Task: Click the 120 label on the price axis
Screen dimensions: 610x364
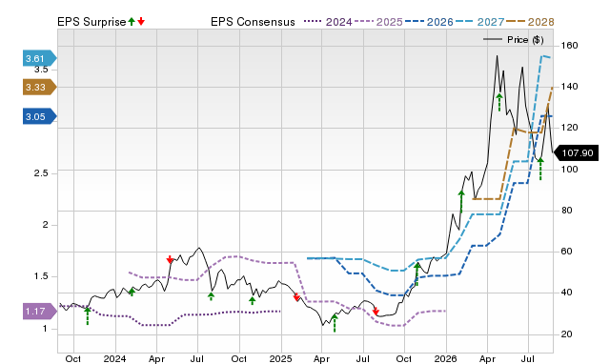Action: (x=570, y=128)
